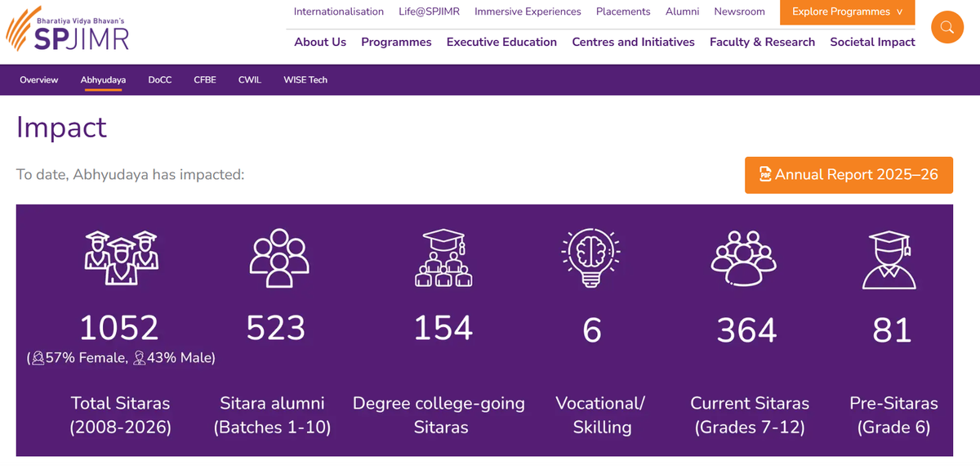This screenshot has width=980, height=466.
Task: Switch to the DoCC tab
Action: point(160,80)
